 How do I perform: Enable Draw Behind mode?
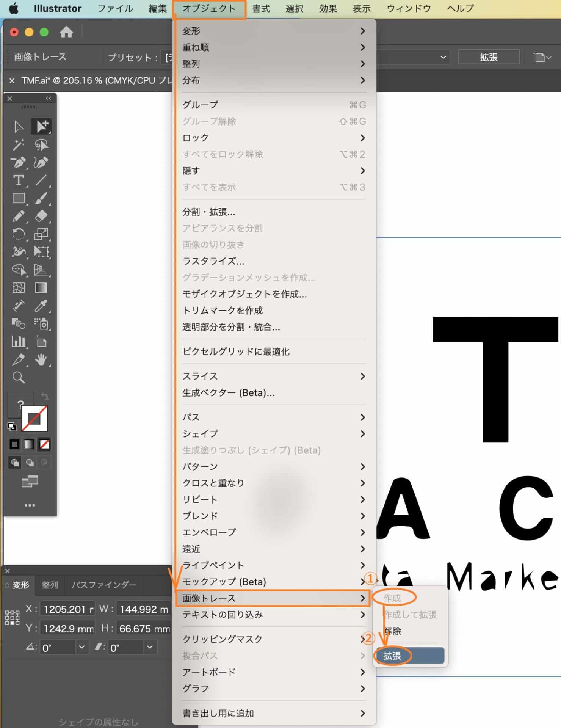[x=30, y=463]
